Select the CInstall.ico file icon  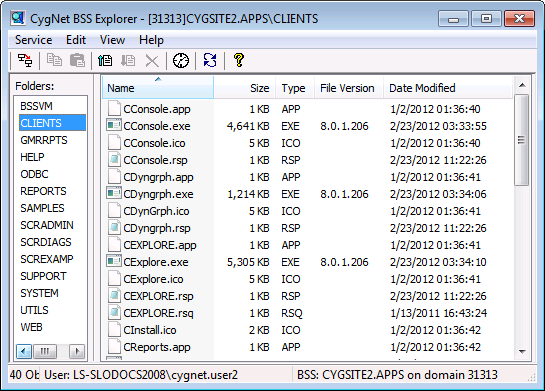(x=114, y=330)
